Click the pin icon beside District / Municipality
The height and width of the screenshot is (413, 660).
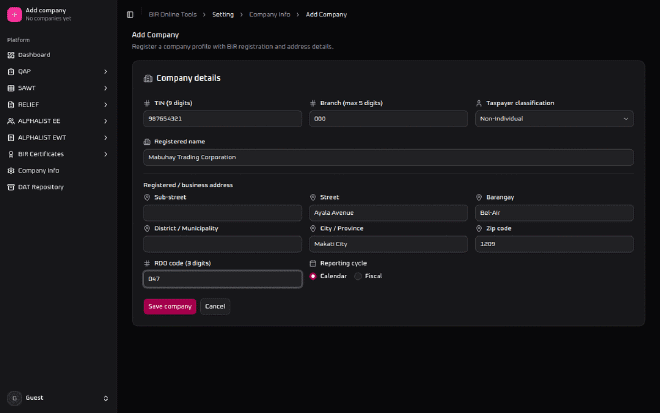[147, 229]
